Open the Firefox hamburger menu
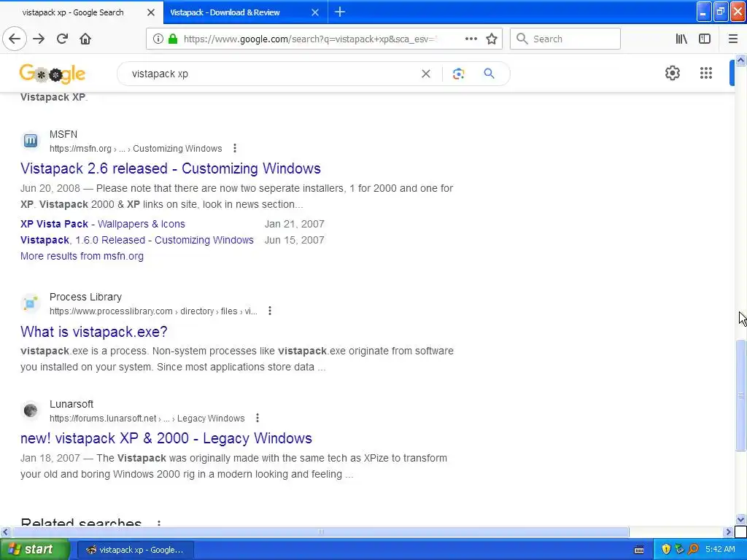The width and height of the screenshot is (747, 560). (733, 39)
